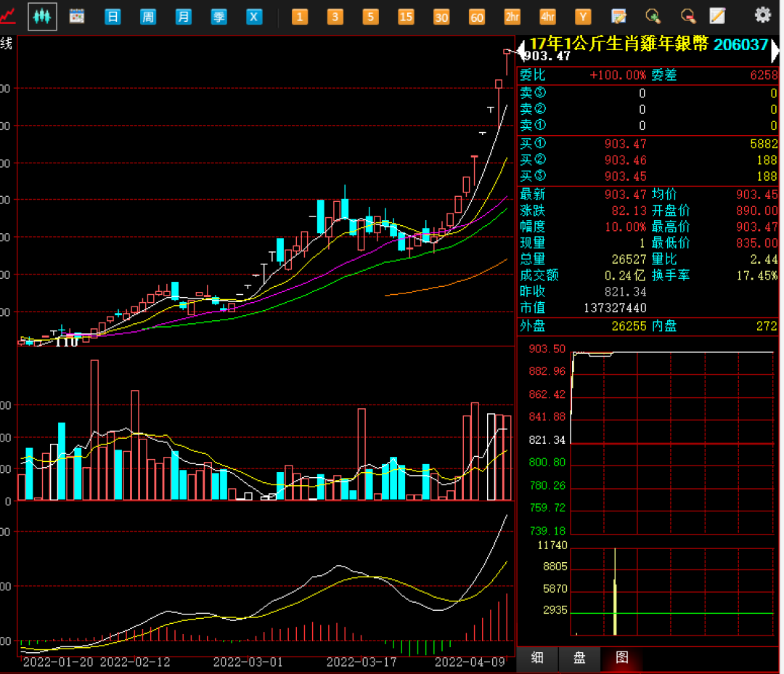Select the monthly (月) period
The width and height of the screenshot is (784, 674).
pos(184,17)
